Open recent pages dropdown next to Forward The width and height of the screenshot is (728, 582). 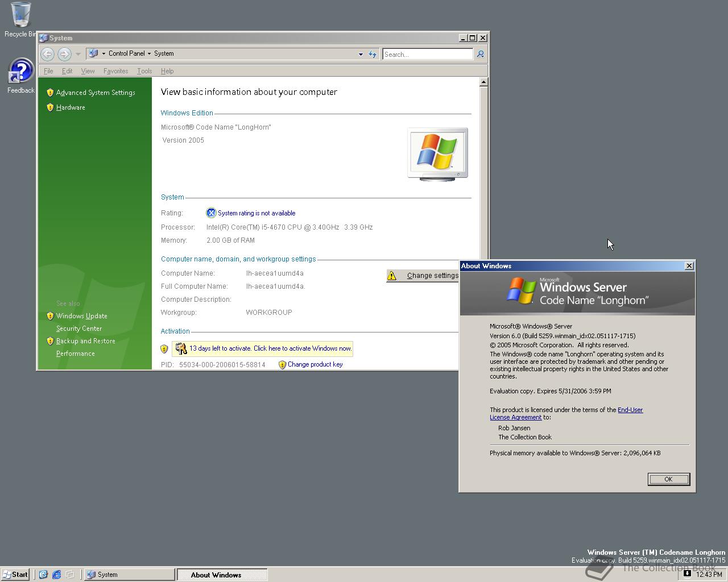pos(78,54)
